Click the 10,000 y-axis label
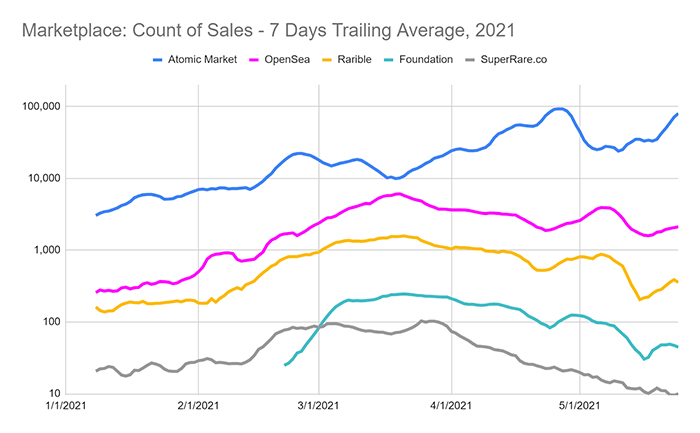 point(44,179)
